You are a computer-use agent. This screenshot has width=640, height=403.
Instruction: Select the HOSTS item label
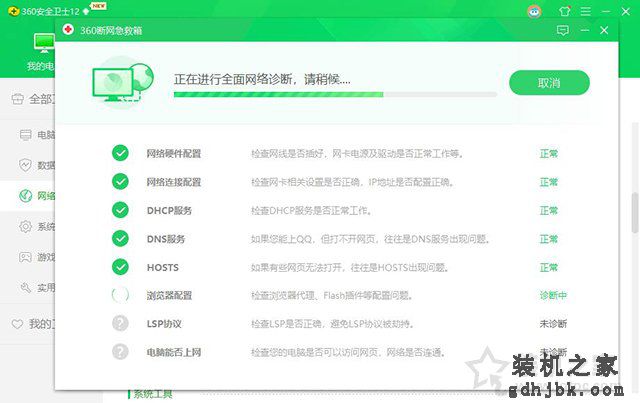(162, 267)
